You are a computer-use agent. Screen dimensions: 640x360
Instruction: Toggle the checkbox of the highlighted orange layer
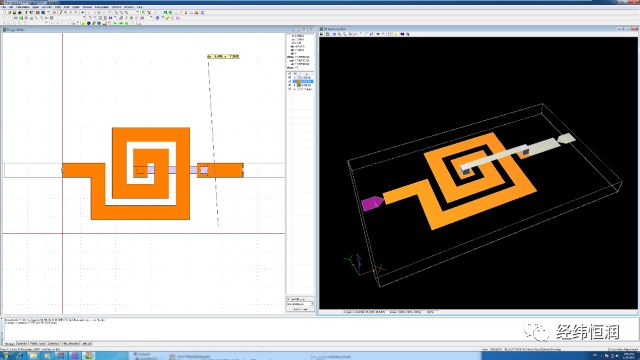(289, 81)
